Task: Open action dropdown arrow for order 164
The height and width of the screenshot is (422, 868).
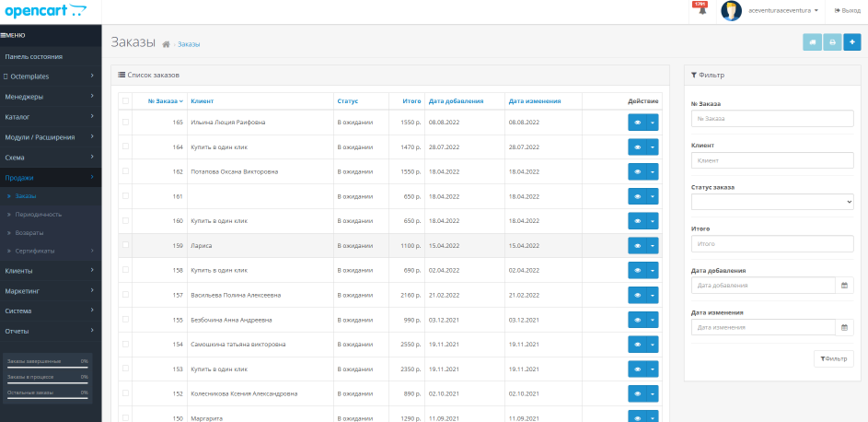Action: click(x=652, y=147)
